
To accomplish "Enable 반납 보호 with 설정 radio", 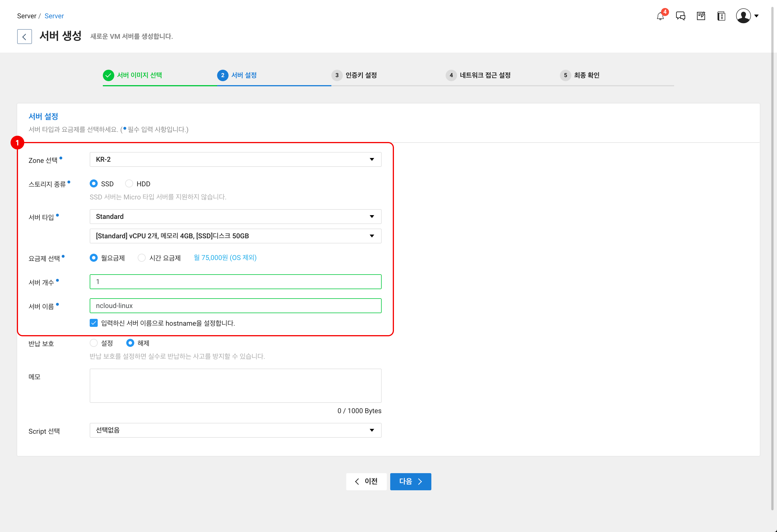I will click(x=94, y=343).
